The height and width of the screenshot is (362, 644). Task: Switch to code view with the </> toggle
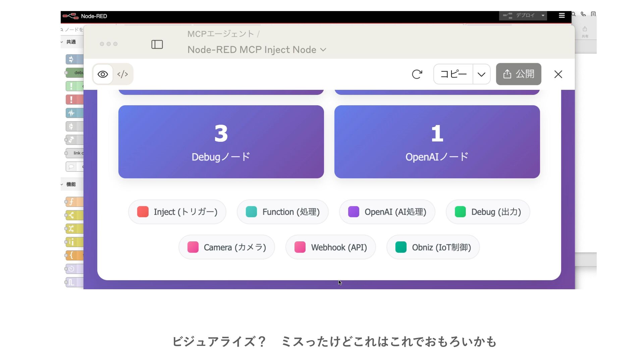pos(122,74)
